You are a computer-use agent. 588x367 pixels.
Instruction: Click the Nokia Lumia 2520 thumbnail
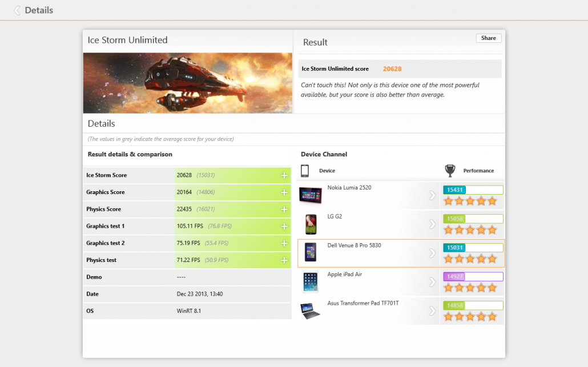point(310,195)
